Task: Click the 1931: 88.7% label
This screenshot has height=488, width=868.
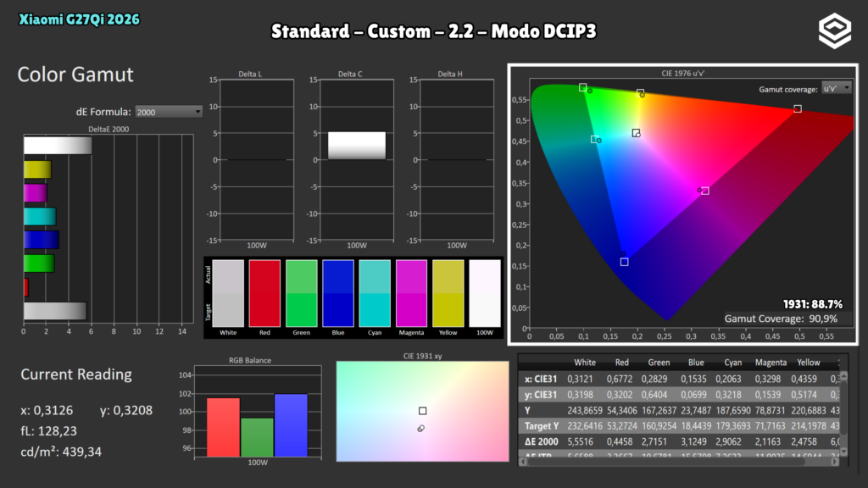Action: point(812,304)
